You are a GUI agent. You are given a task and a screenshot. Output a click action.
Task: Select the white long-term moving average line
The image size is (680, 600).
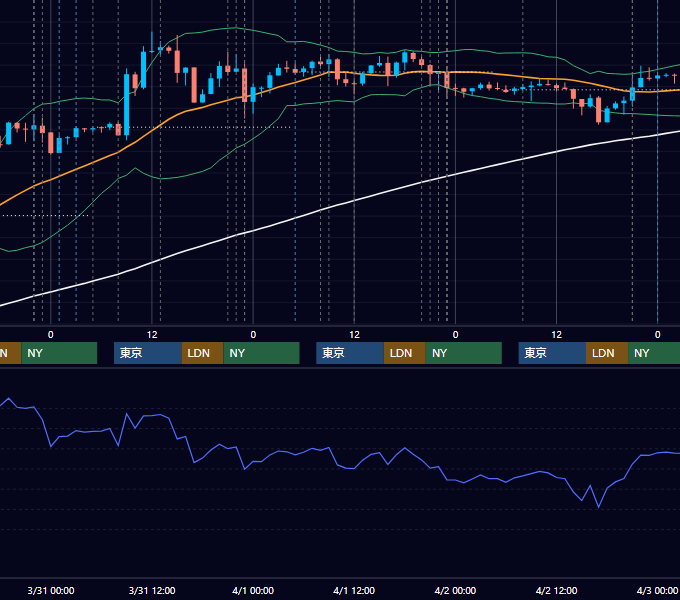[354, 201]
